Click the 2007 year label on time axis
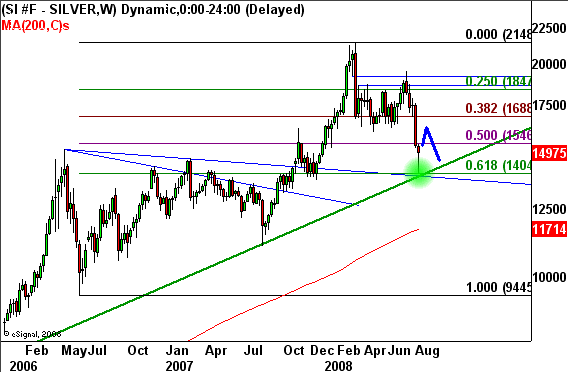 179,365
